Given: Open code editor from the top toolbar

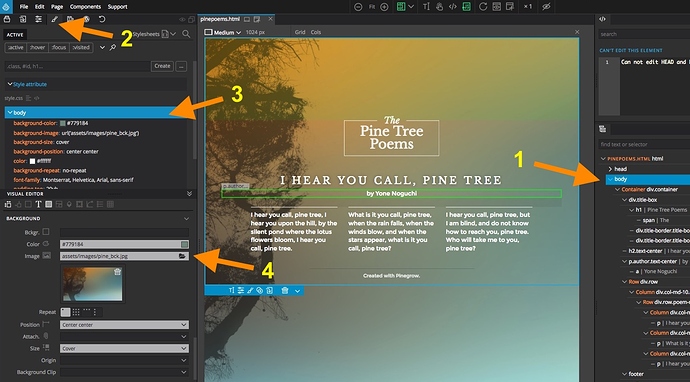Looking at the screenshot, I should pos(452,7).
